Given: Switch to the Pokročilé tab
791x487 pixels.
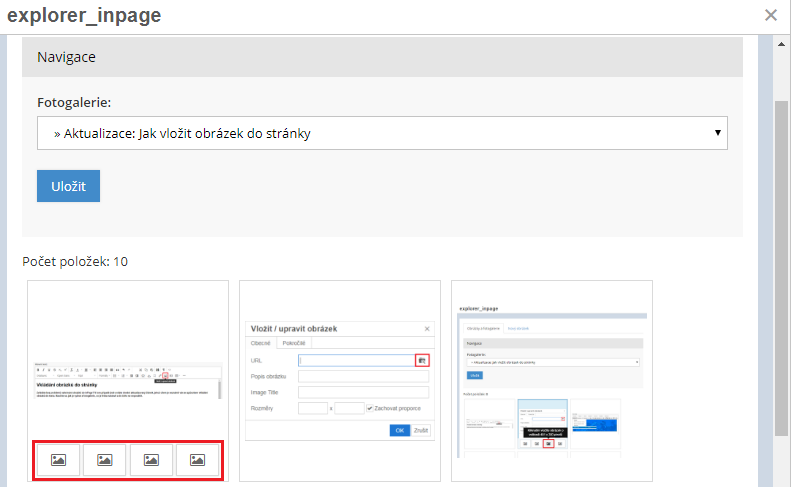Looking at the screenshot, I should tap(294, 343).
